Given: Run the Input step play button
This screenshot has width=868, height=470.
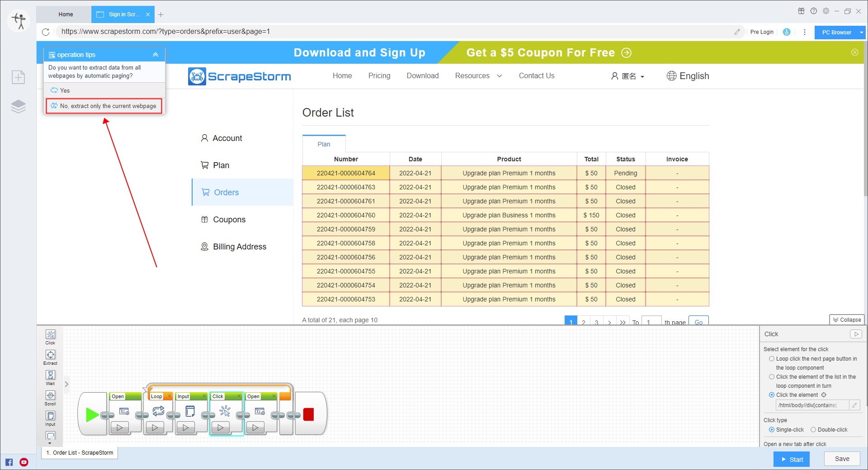Looking at the screenshot, I should tap(185, 428).
